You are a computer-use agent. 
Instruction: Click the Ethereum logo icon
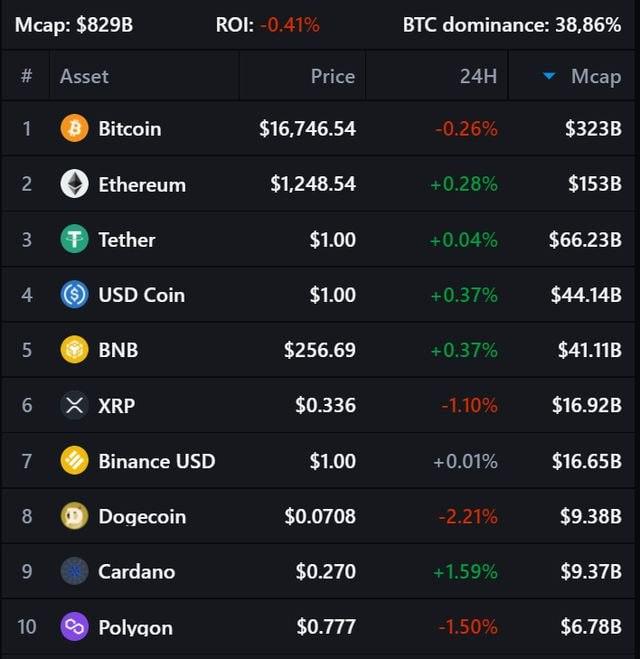point(75,184)
